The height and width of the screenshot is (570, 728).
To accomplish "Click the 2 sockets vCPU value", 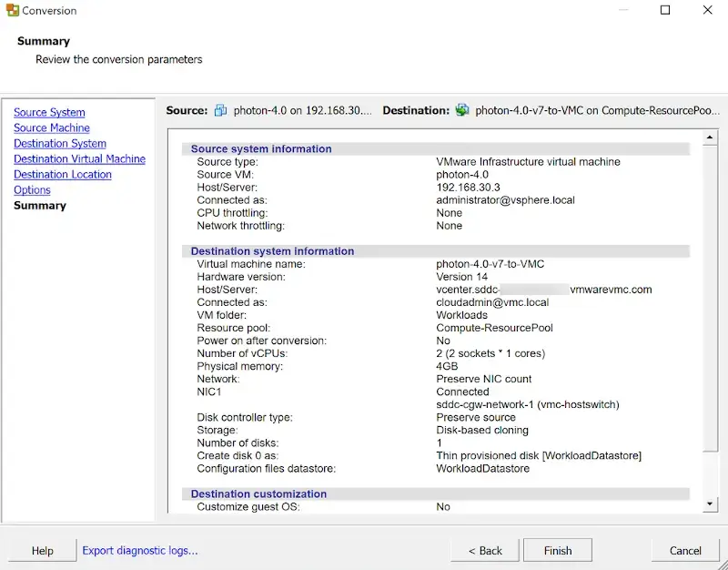I will tap(490, 353).
